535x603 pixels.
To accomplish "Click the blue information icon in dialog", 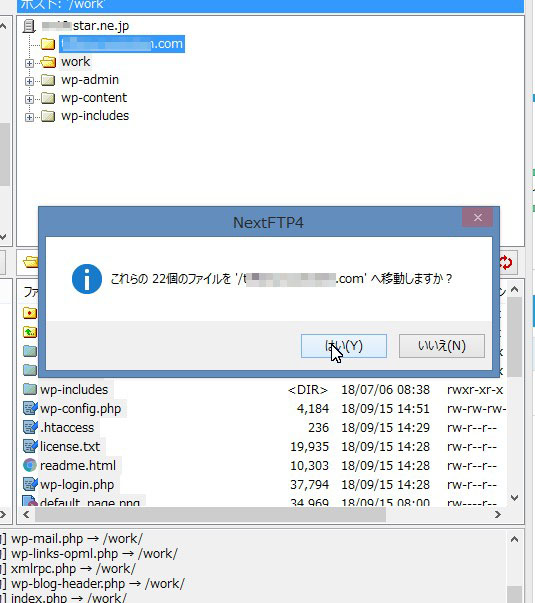I will [x=87, y=279].
